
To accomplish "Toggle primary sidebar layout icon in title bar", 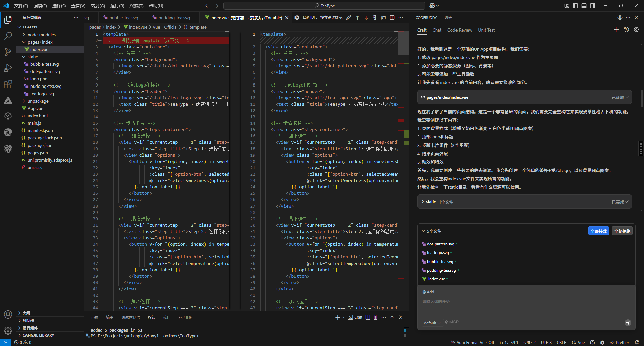I will tap(575, 6).
